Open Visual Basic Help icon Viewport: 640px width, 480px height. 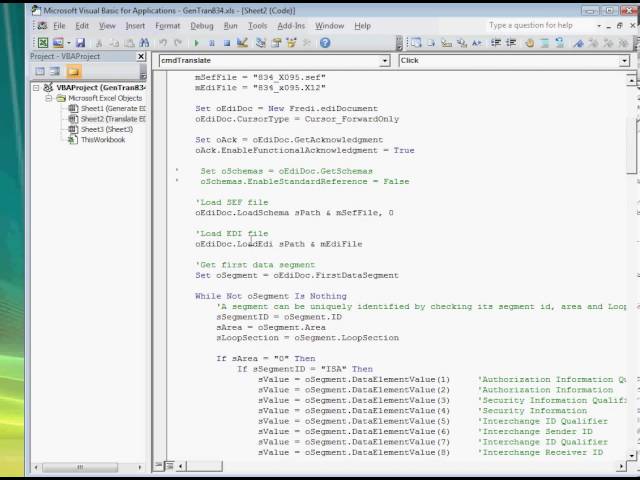325,42
